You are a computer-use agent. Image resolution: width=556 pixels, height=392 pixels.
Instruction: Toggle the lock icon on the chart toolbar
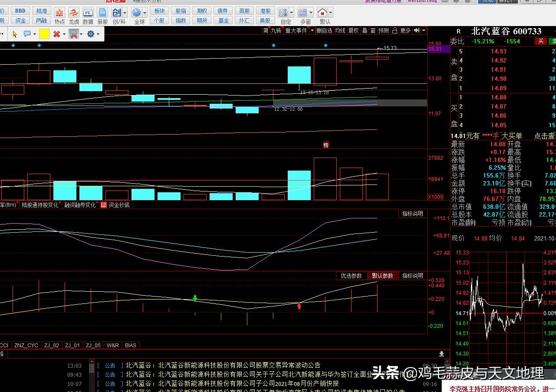(x=394, y=30)
